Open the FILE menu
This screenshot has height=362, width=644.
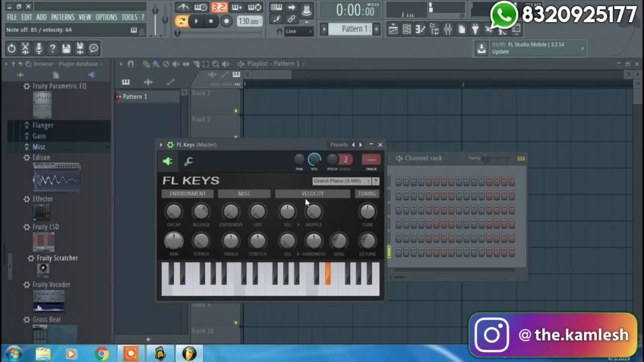pyautogui.click(x=12, y=17)
